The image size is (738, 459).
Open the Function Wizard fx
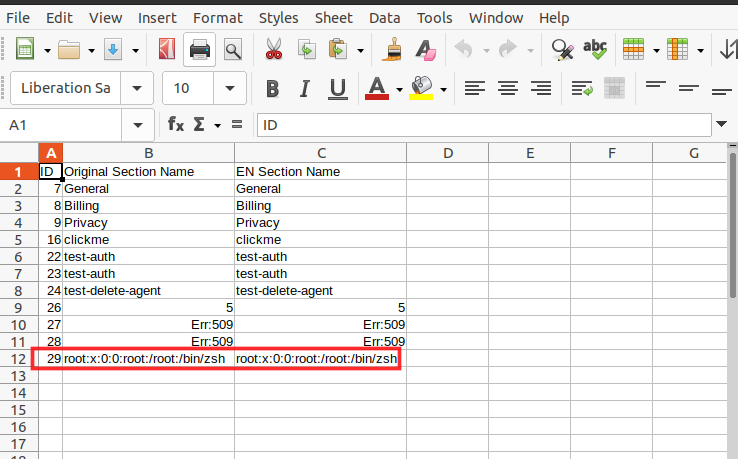(176, 125)
